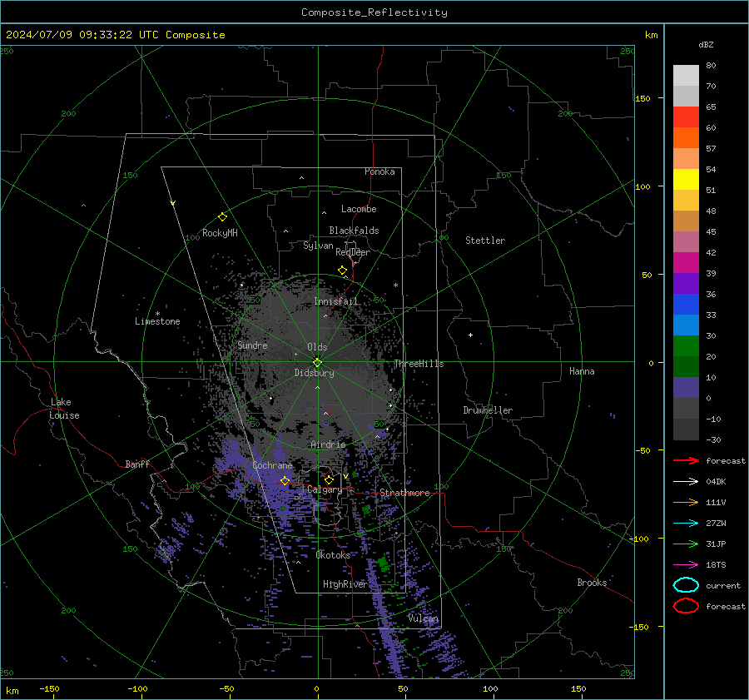Screen dimensions: 749x700
Task: Click the HighRiver label
Action: point(345,584)
